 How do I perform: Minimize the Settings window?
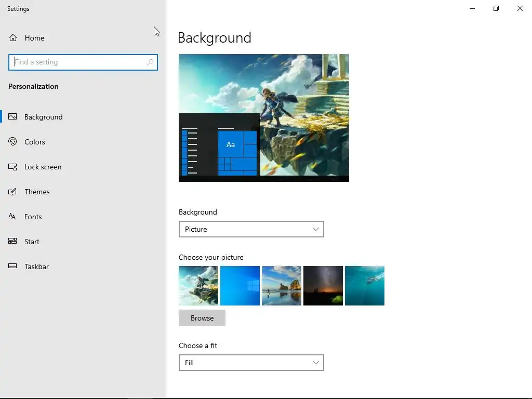(472, 8)
